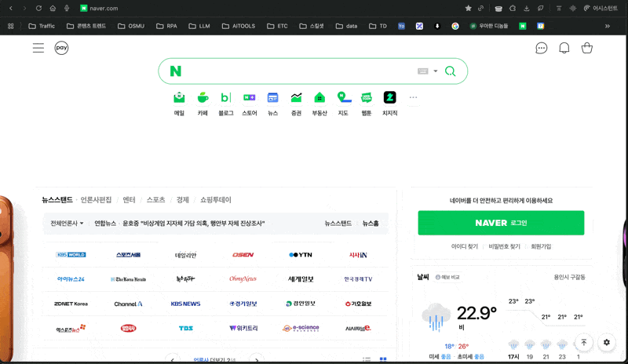Click the green search magnifier icon
Screen dimensions: 628x364
450,71
